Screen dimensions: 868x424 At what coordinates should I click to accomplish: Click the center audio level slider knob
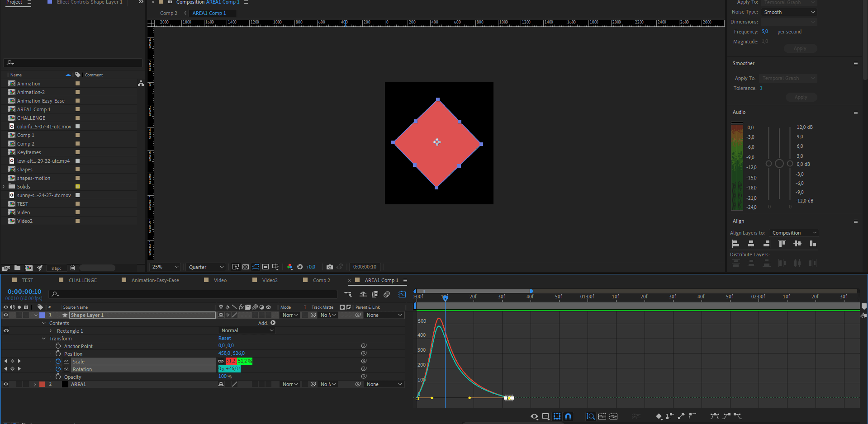[x=779, y=164]
